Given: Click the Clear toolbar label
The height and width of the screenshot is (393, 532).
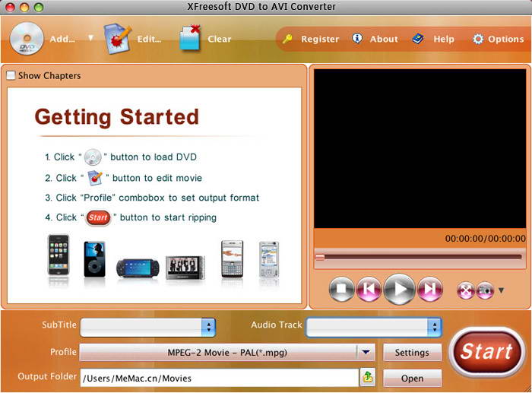Looking at the screenshot, I should [220, 39].
